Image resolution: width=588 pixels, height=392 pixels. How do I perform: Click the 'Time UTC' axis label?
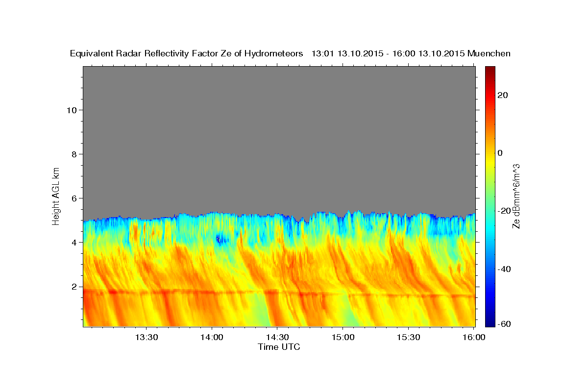279,347
